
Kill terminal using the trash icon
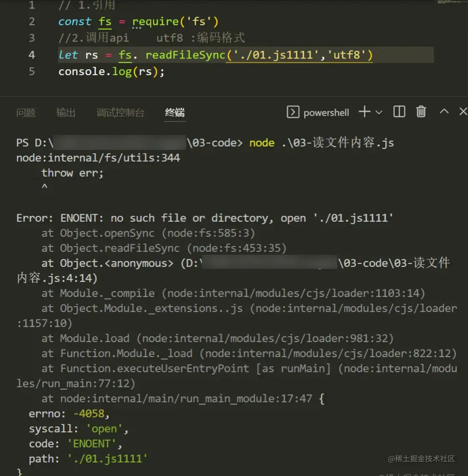421,112
